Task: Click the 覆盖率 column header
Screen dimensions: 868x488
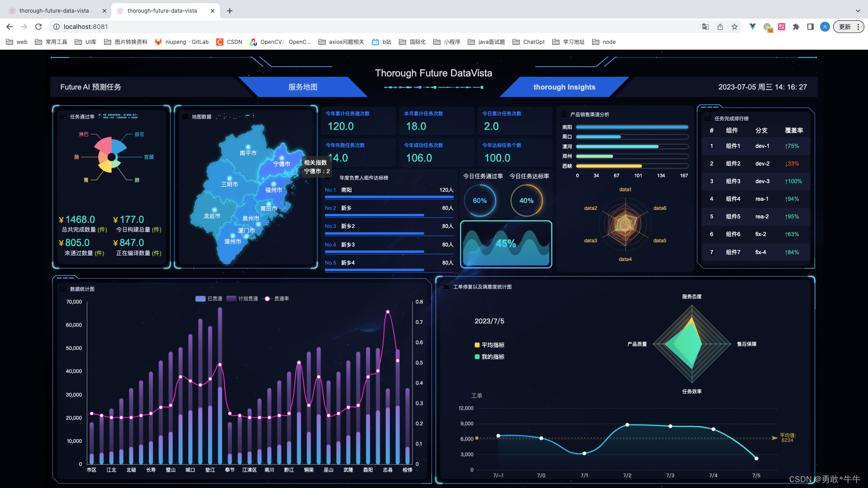Action: tap(794, 130)
